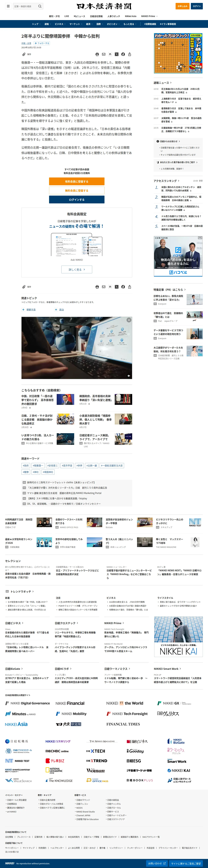Screen dimensions: 208x868
Task: Open LIVE menu item
Action: (67, 16)
